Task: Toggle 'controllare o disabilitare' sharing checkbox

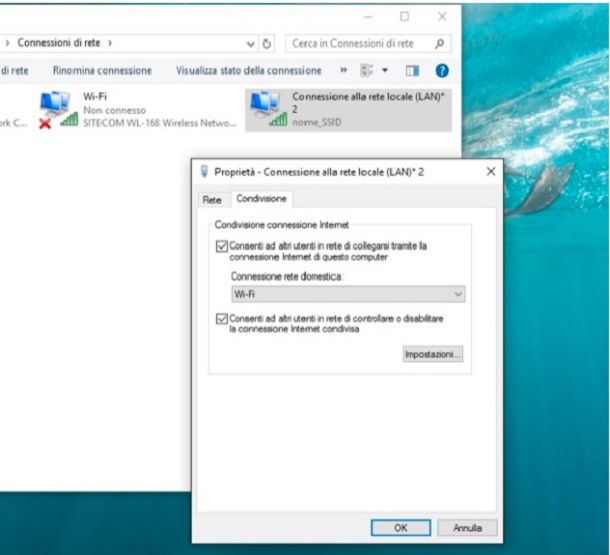Action: [x=222, y=319]
